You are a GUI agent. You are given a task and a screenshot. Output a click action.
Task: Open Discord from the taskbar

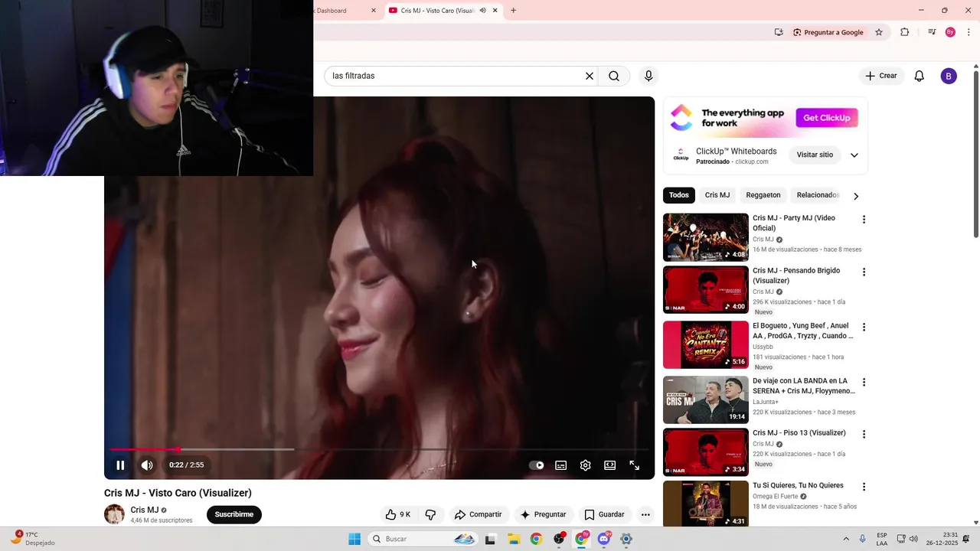tap(604, 539)
